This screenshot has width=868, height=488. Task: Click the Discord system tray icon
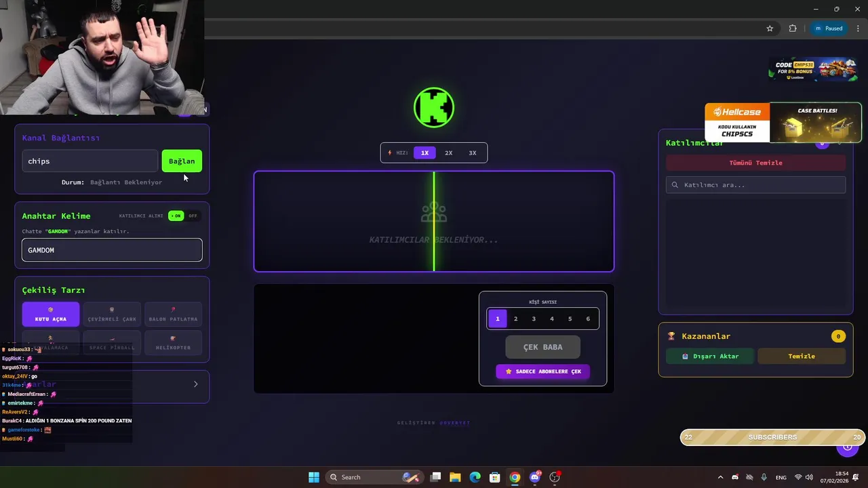(x=735, y=477)
